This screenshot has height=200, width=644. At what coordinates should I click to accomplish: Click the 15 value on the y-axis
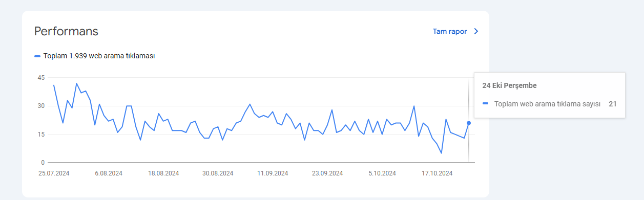41,135
